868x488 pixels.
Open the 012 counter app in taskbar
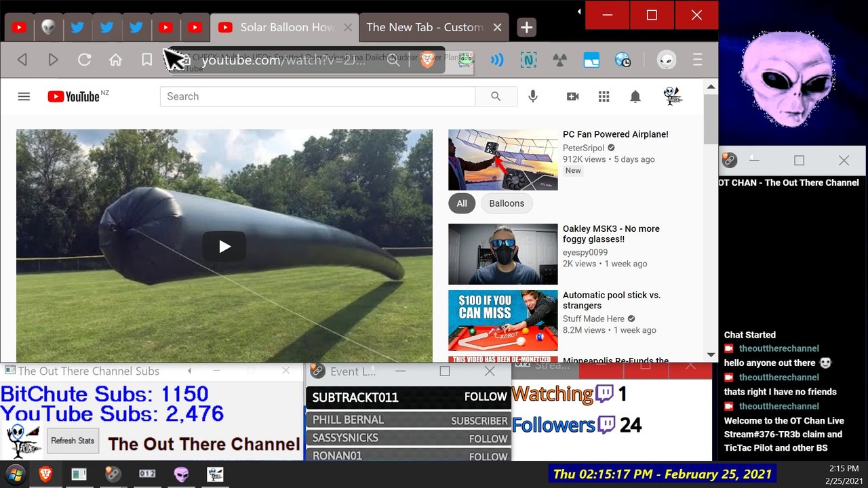pyautogui.click(x=147, y=474)
